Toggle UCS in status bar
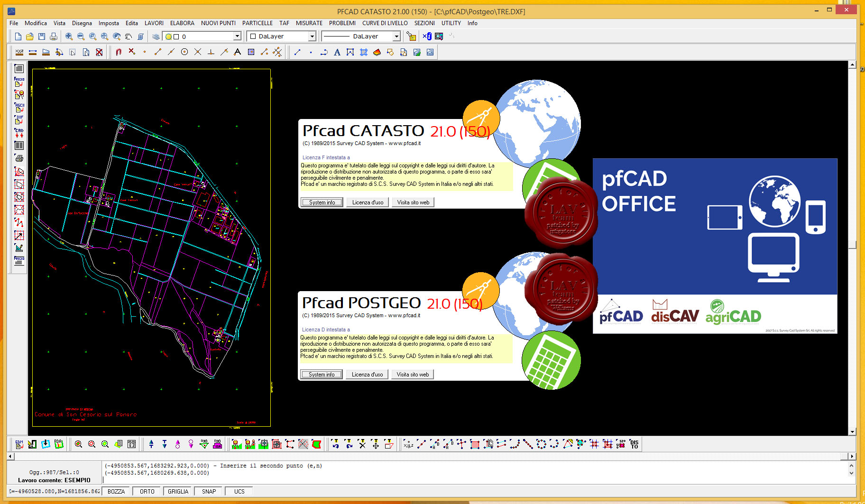The image size is (865, 504). 239,491
